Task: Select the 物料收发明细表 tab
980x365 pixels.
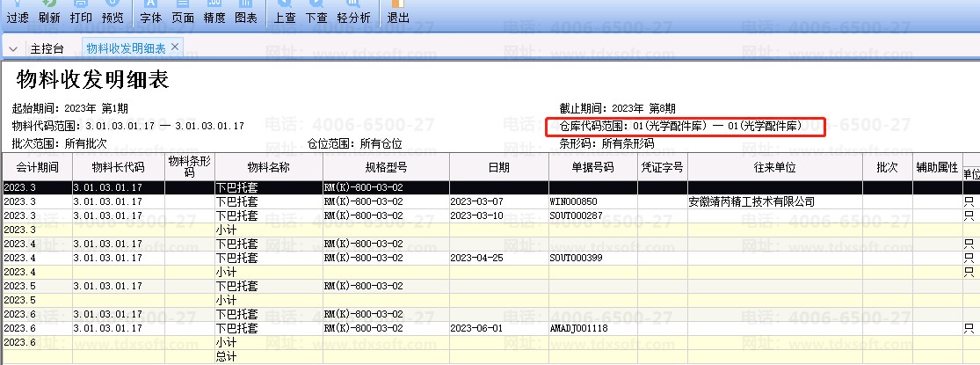Action: pyautogui.click(x=127, y=47)
